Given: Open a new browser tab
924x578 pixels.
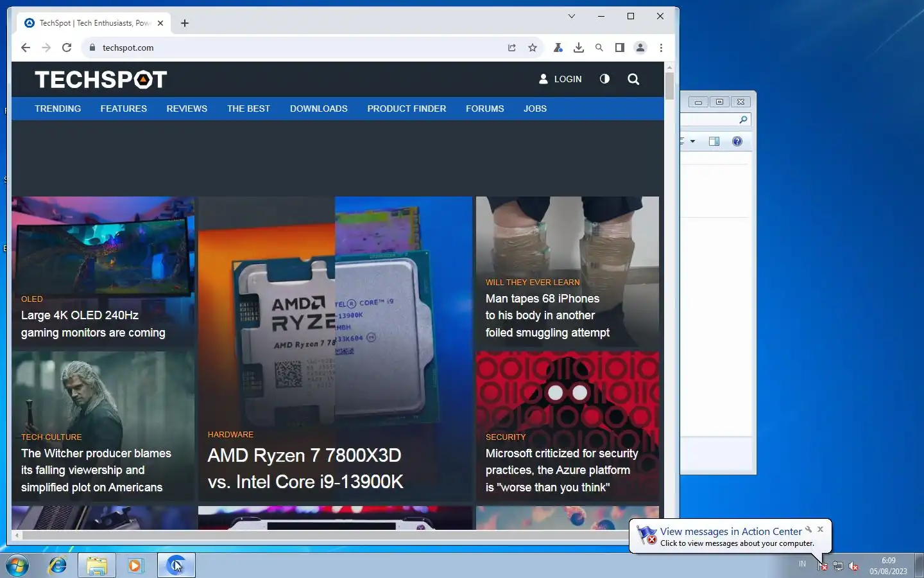Looking at the screenshot, I should coord(185,23).
